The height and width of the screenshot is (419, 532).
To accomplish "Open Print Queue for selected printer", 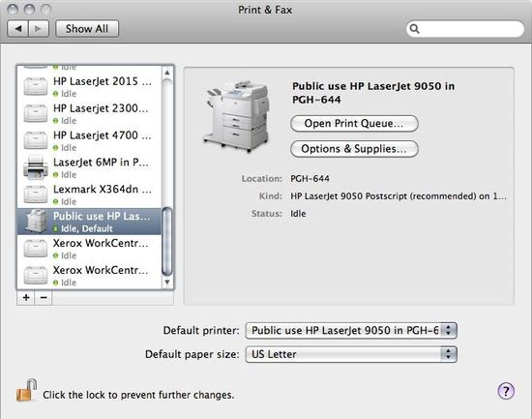I will [354, 123].
